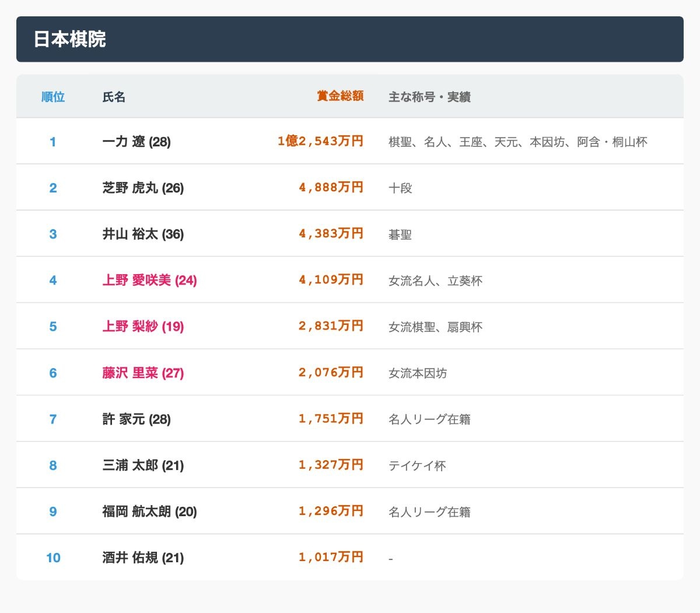Click the 日本棋院 page title
The height and width of the screenshot is (613, 700).
(69, 39)
